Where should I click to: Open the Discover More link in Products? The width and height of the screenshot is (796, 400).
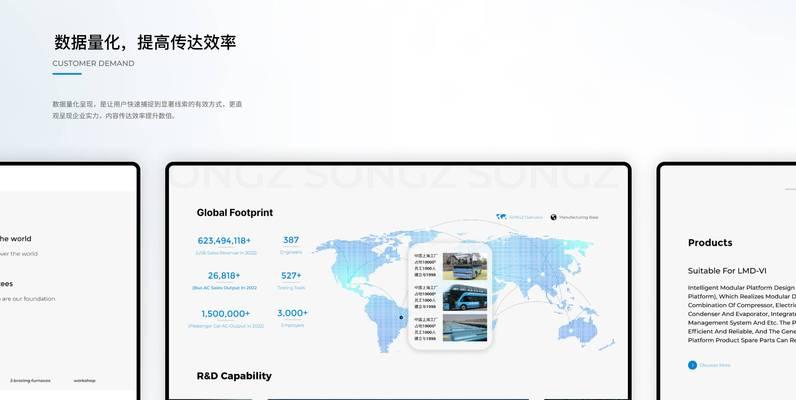coord(715,365)
